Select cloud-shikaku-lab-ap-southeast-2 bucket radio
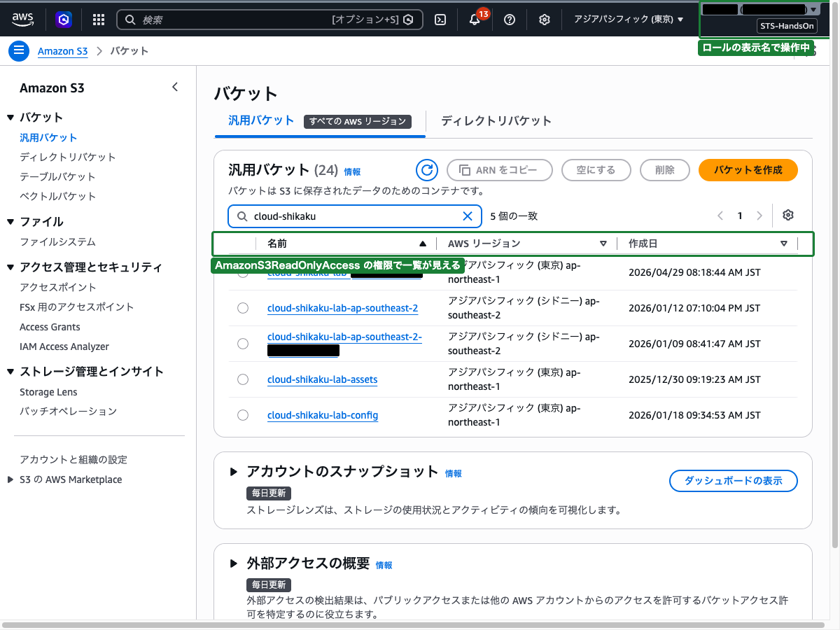The height and width of the screenshot is (630, 840). click(243, 308)
